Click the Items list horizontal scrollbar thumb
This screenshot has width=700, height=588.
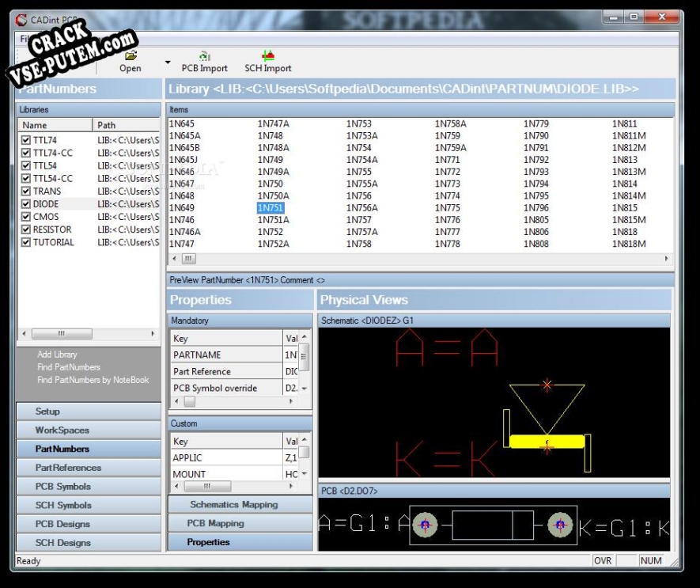188,259
